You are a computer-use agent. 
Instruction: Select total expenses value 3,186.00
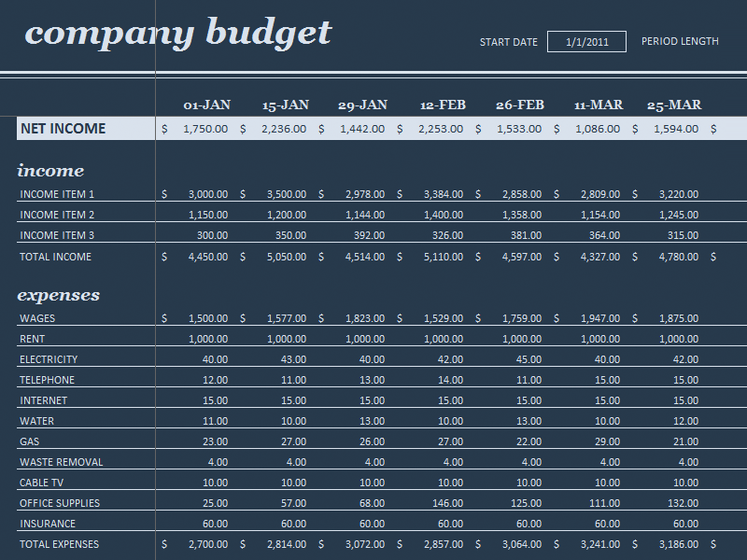[x=679, y=544]
